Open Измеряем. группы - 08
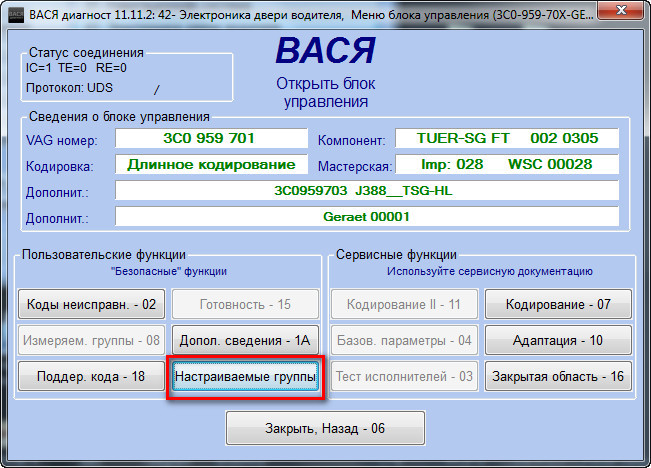Screen dimensions: 651x468 pos(91,340)
